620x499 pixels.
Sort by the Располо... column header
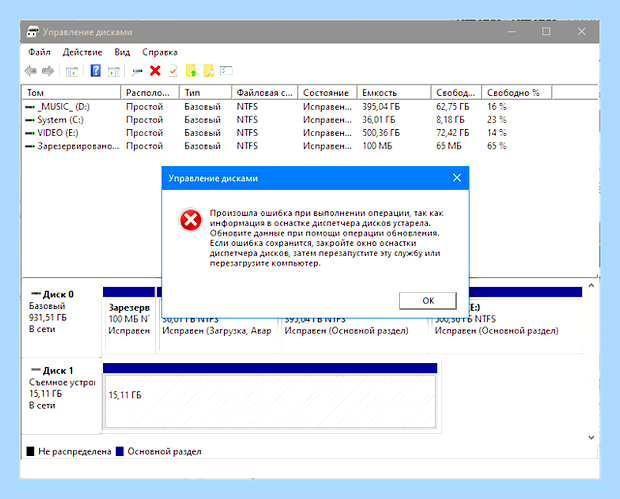coord(150,93)
